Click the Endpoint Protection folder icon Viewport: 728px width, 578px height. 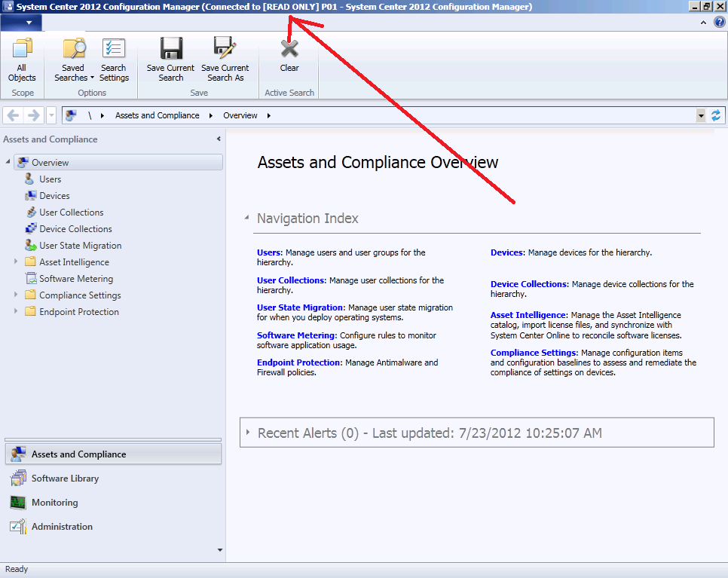pyautogui.click(x=30, y=311)
